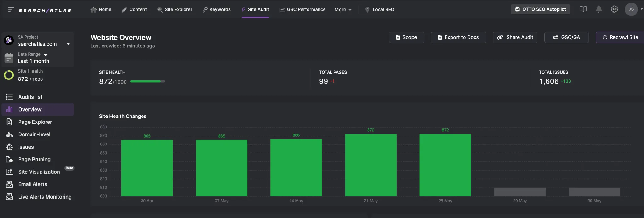Open Live Alerts Monitoring

coord(45,197)
